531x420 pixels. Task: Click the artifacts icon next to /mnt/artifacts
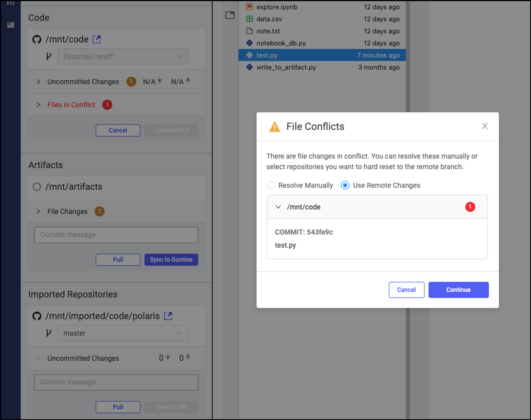coord(37,187)
